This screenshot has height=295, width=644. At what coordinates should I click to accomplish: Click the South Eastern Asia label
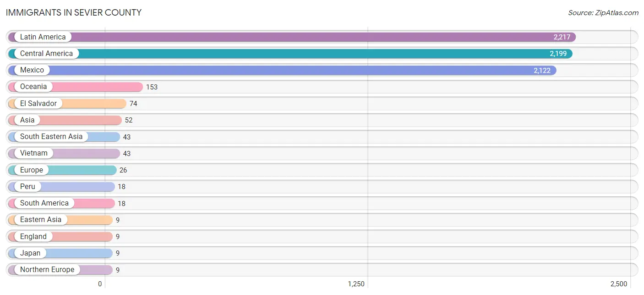click(x=51, y=136)
